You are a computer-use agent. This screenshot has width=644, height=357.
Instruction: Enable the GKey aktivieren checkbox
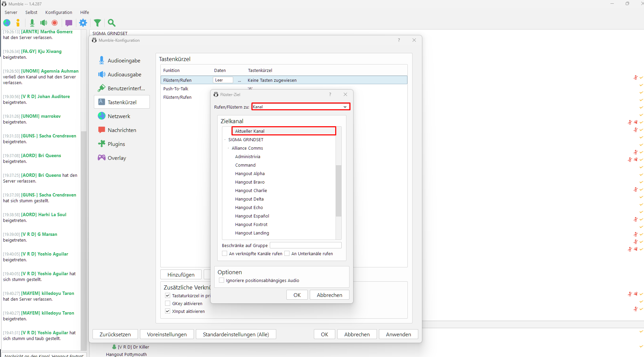(167, 303)
